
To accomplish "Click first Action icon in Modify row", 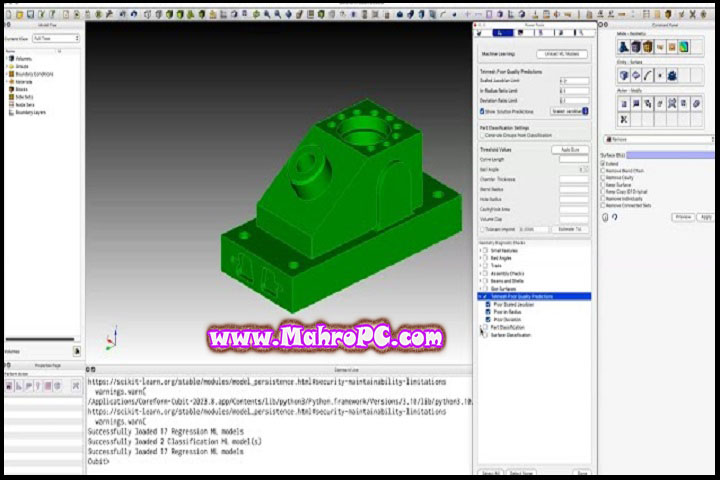I will pos(624,104).
